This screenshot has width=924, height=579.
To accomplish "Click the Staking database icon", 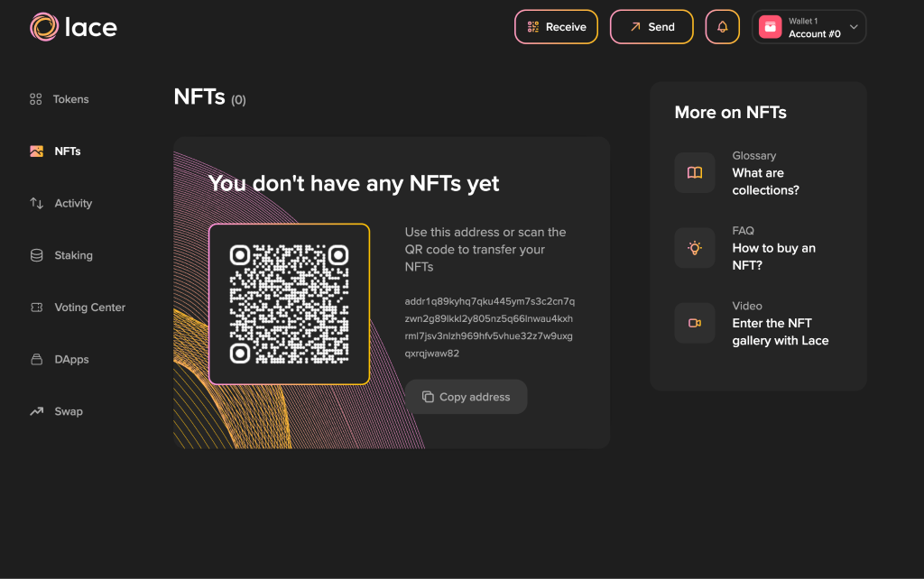I will coord(36,255).
